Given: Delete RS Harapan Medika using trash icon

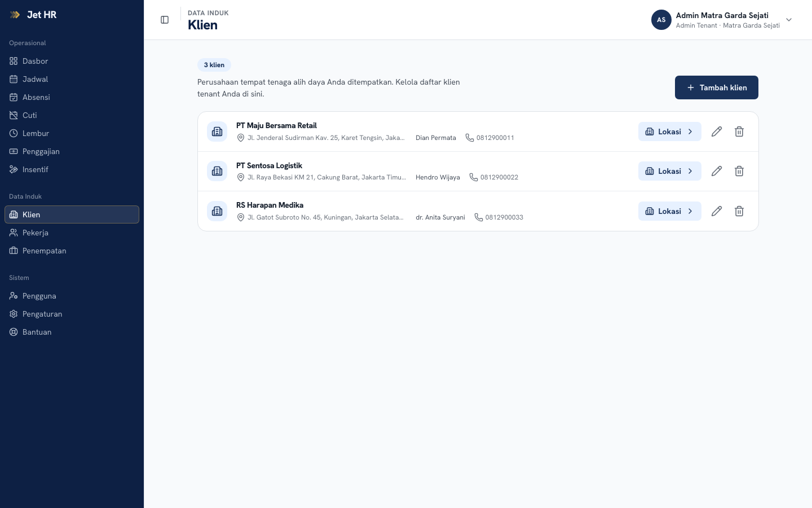Looking at the screenshot, I should 739,211.
